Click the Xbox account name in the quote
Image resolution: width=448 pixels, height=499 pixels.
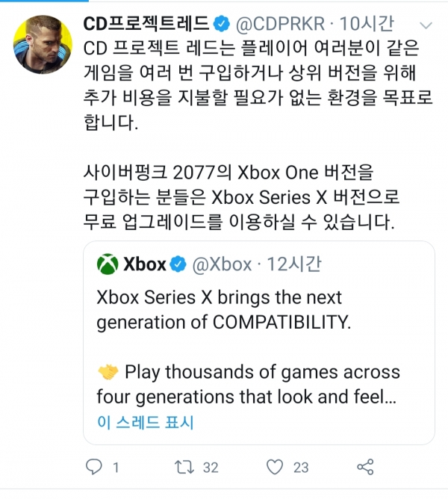(143, 264)
